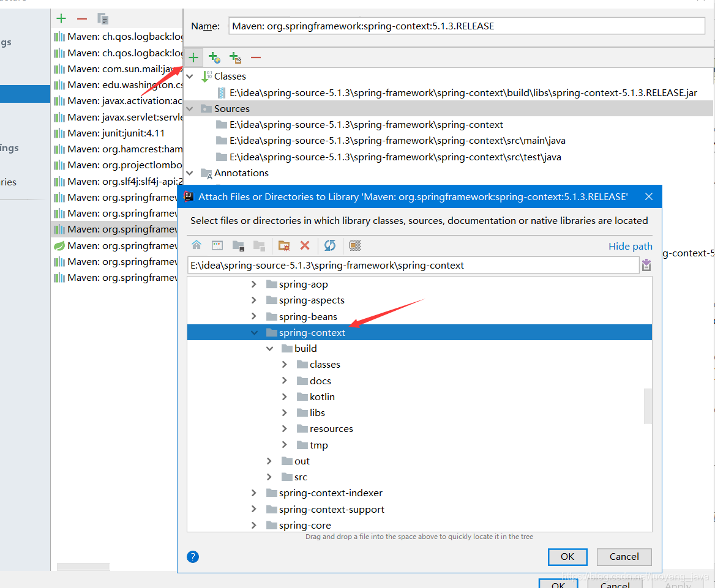Remove the selected root with the red minus
The width and height of the screenshot is (715, 588).
click(256, 58)
